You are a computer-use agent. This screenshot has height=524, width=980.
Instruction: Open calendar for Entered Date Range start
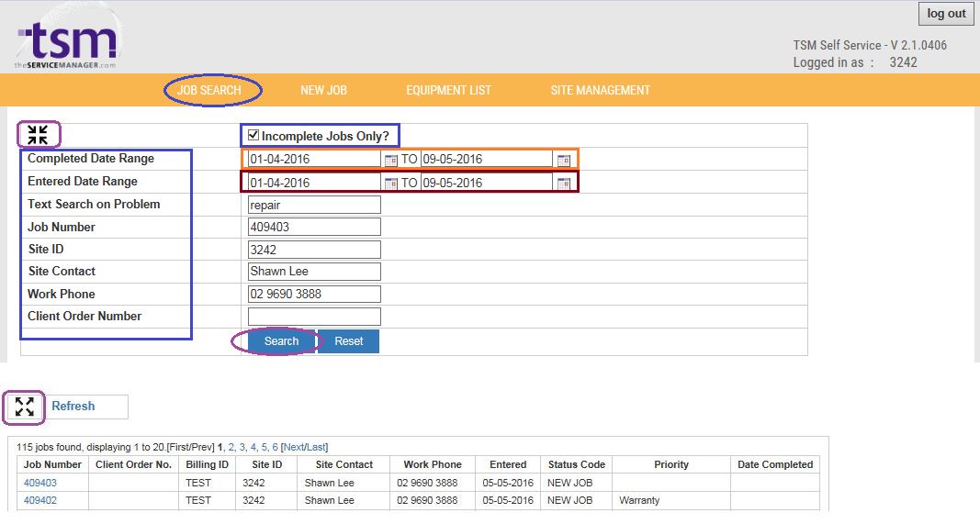click(390, 183)
